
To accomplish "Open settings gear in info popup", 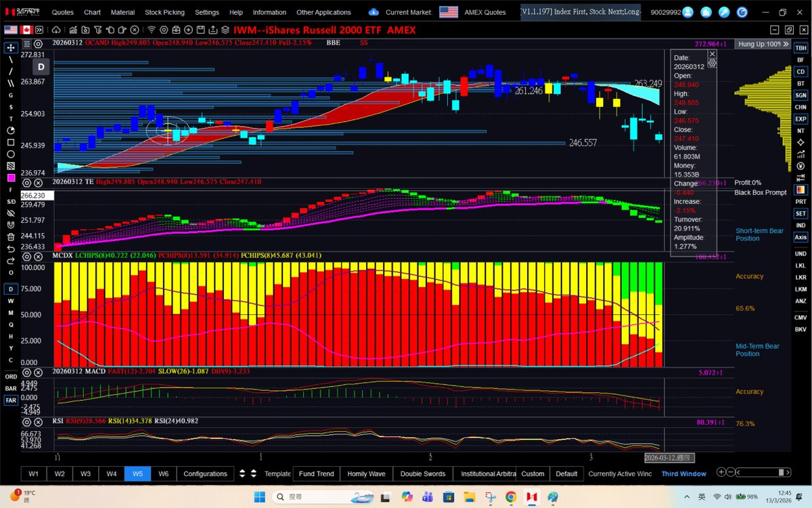I will (712, 62).
